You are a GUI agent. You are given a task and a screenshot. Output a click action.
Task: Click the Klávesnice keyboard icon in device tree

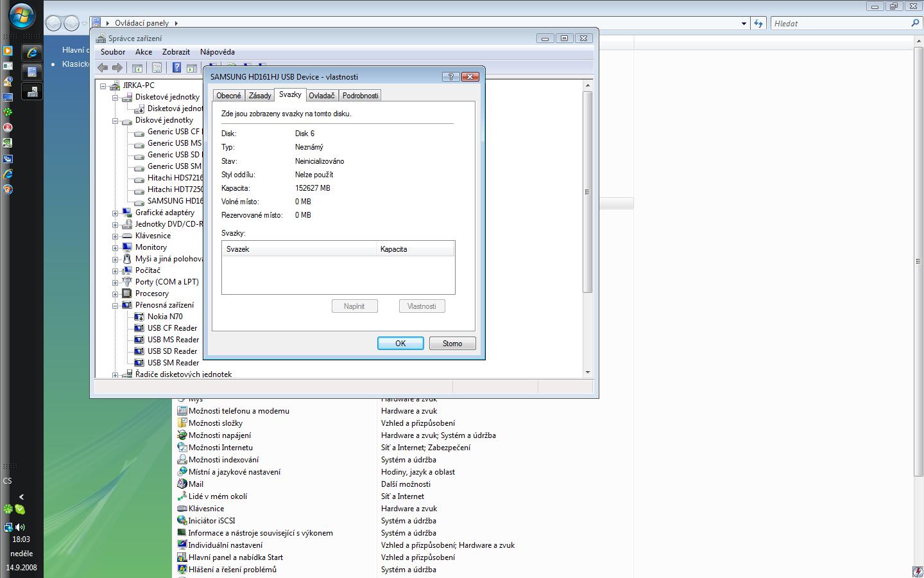click(127, 236)
